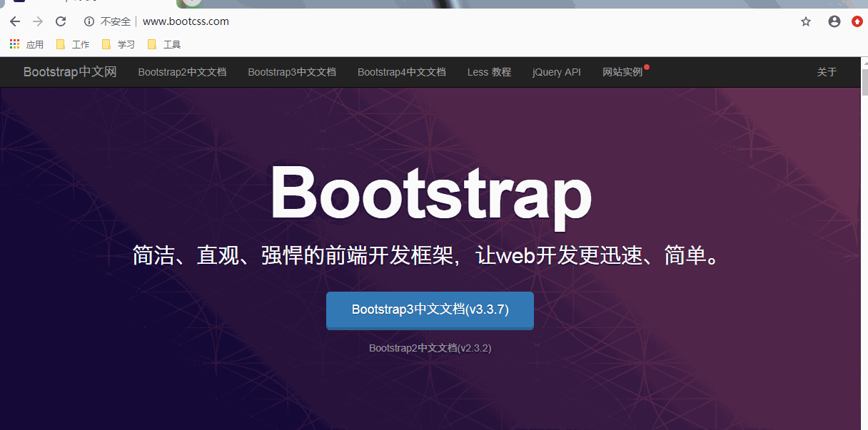Viewport: 868px width, 430px height.
Task: Open the 学习 bookmarks folder
Action: [118, 44]
